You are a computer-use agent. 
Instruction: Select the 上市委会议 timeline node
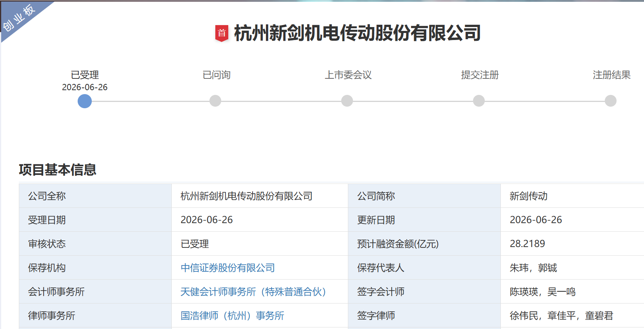pyautogui.click(x=347, y=101)
